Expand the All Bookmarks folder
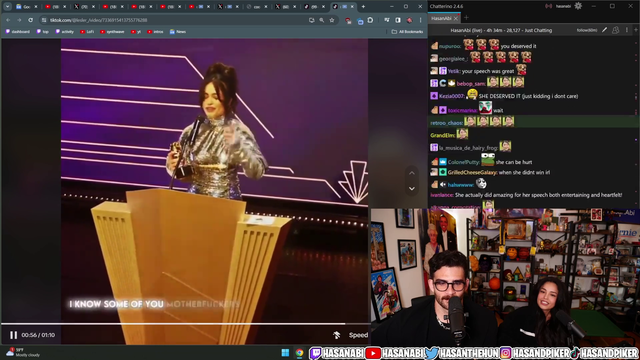Image resolution: width=640 pixels, height=360 pixels. [x=407, y=31]
